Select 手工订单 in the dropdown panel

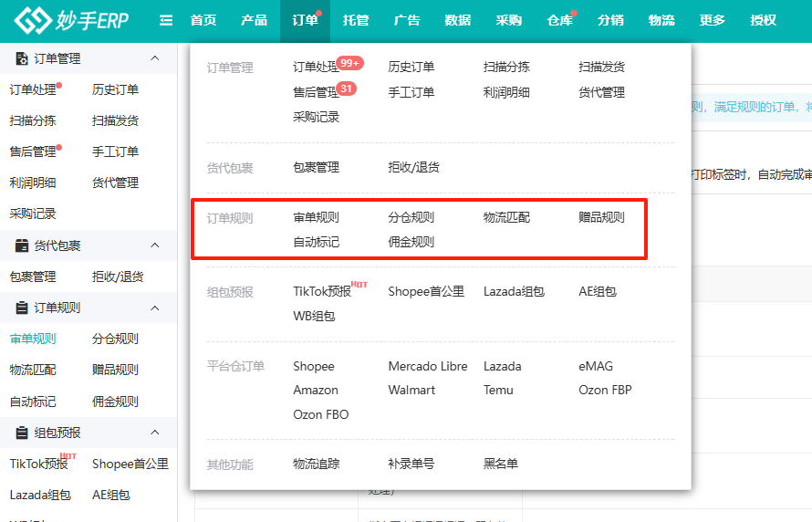click(x=411, y=92)
